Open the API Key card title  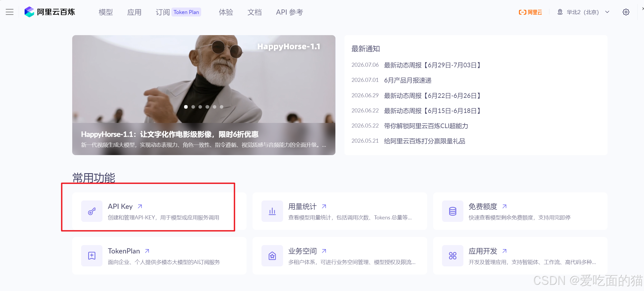[120, 206]
